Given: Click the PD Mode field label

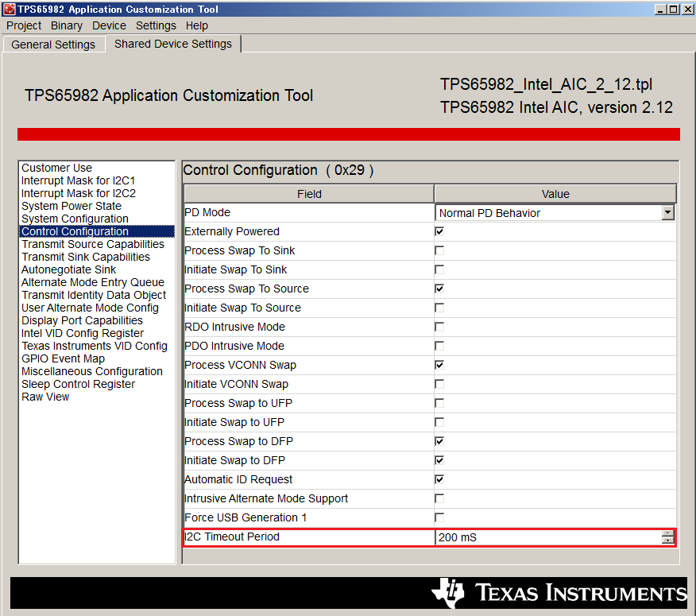Looking at the screenshot, I should [207, 213].
